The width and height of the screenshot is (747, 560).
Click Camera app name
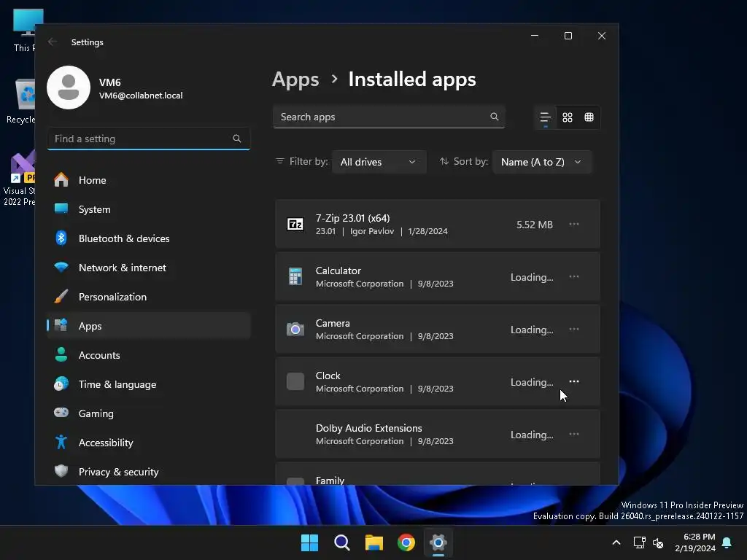click(x=333, y=323)
